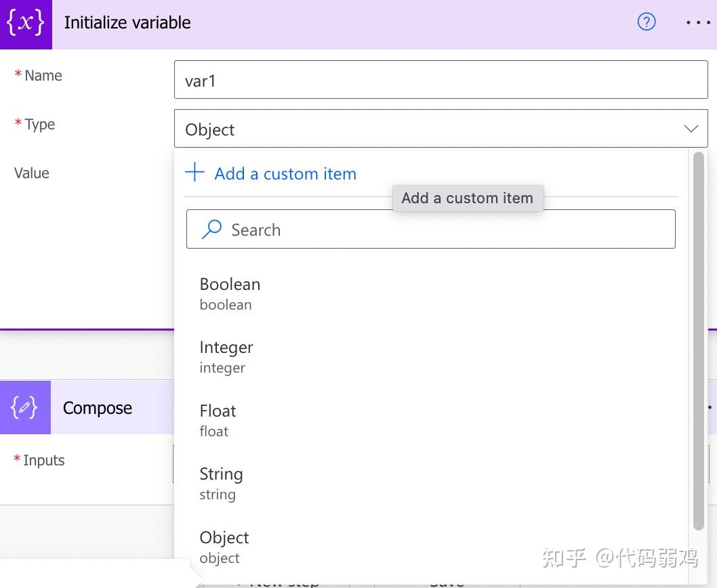This screenshot has width=717, height=588.
Task: Click the Inputs label in the Compose card
Action: coord(43,461)
